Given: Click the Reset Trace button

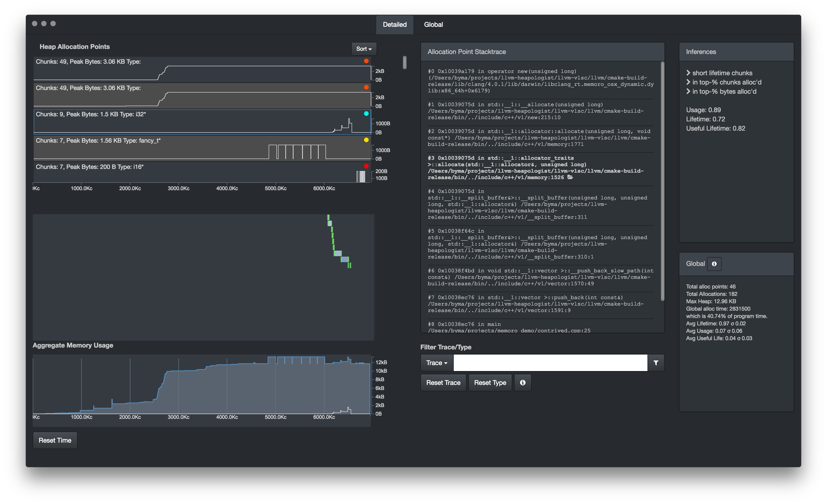Looking at the screenshot, I should [x=443, y=383].
